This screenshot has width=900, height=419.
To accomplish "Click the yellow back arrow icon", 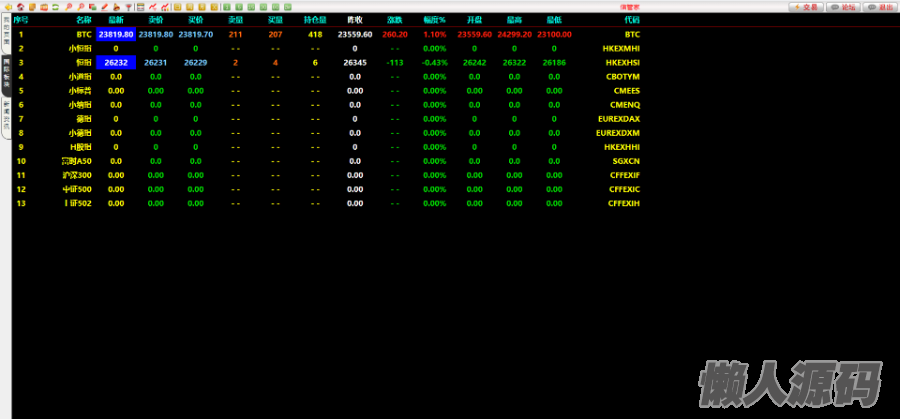I will click(8, 7).
